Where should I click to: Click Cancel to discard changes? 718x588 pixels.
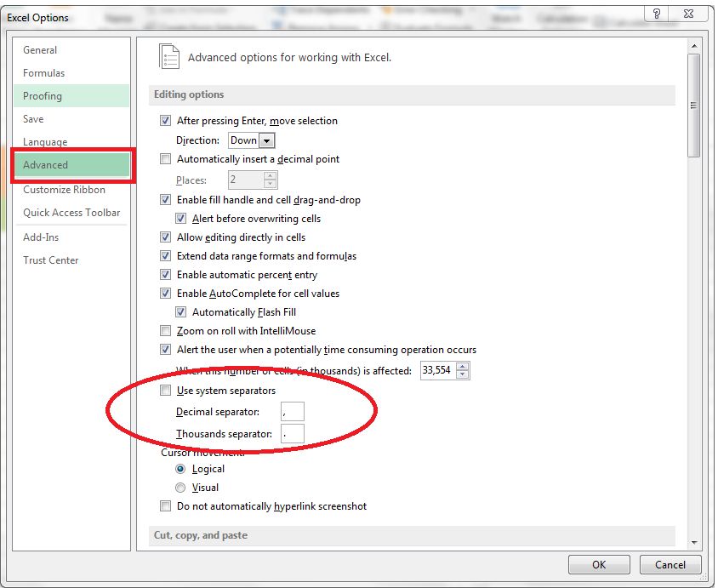(670, 565)
